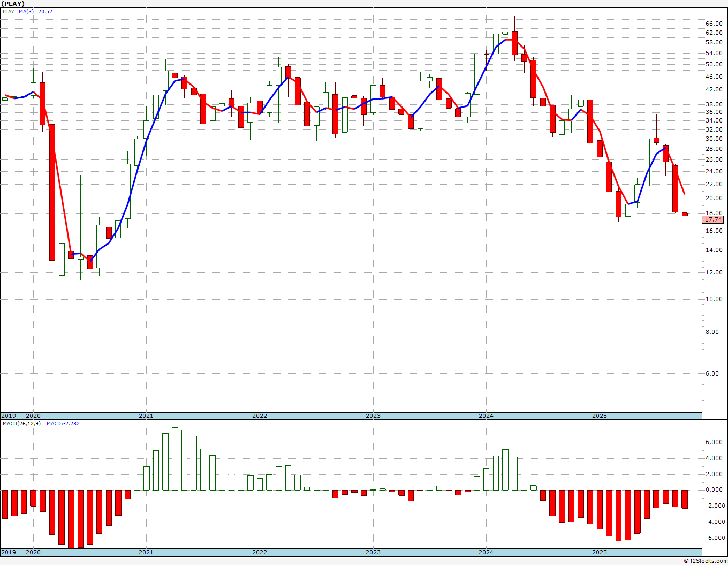Pick the "58.00" price level label
The height and width of the screenshot is (565, 728).
click(x=714, y=43)
